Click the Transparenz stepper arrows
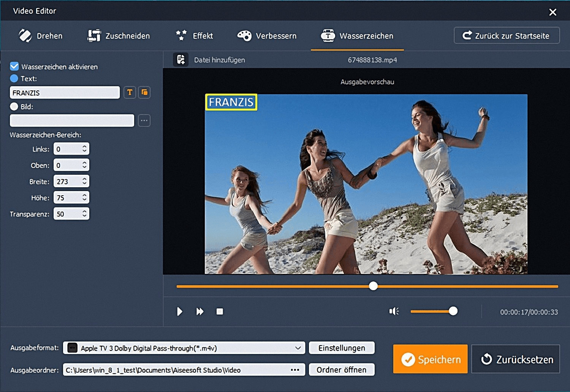Image resolution: width=570 pixels, height=392 pixels. coord(84,214)
